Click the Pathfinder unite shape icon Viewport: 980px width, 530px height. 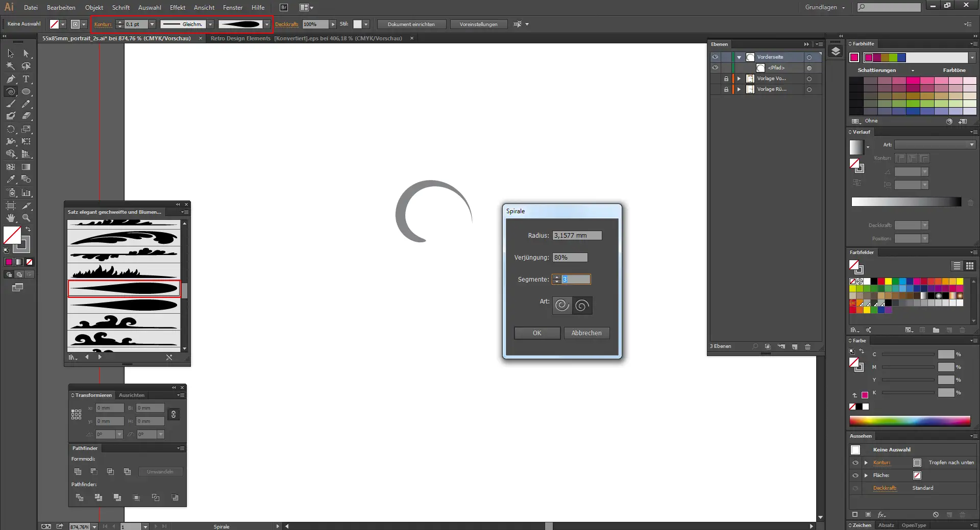(x=78, y=472)
